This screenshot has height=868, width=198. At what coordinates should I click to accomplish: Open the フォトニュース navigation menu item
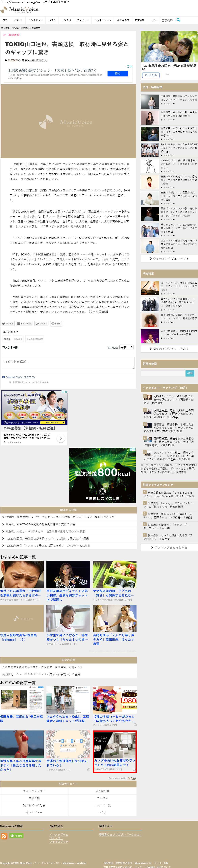(x=103, y=20)
